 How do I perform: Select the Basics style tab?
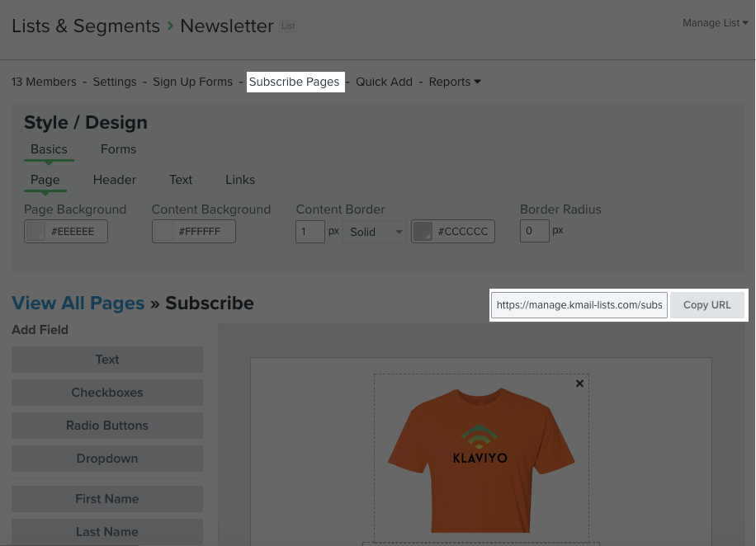(x=49, y=149)
